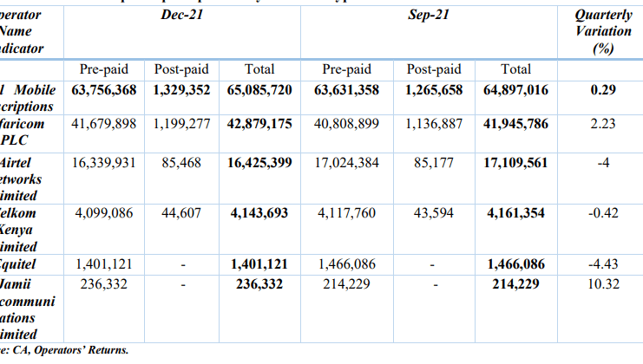Click the Airtel variation value -4
The width and height of the screenshot is (643, 364).
tap(603, 163)
